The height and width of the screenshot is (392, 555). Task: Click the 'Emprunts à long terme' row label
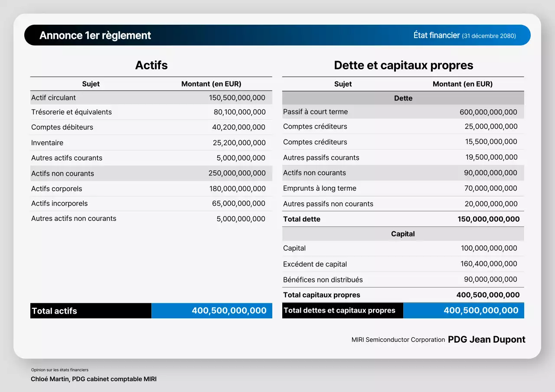320,188
